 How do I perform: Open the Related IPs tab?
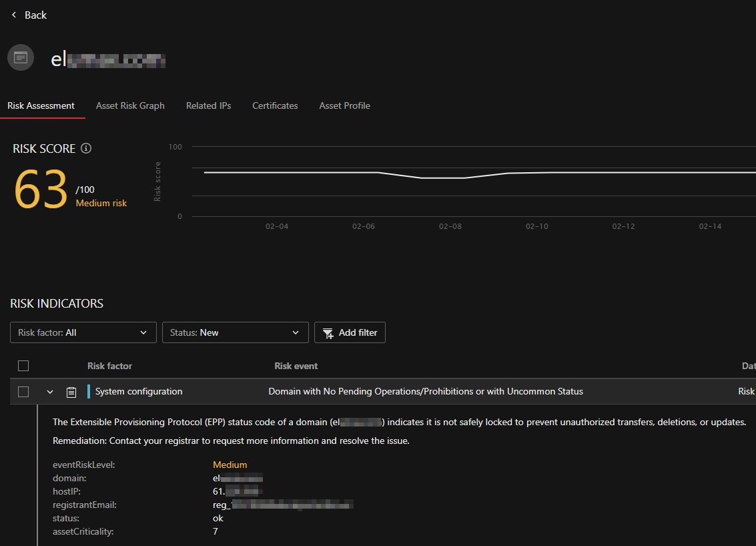tap(208, 105)
